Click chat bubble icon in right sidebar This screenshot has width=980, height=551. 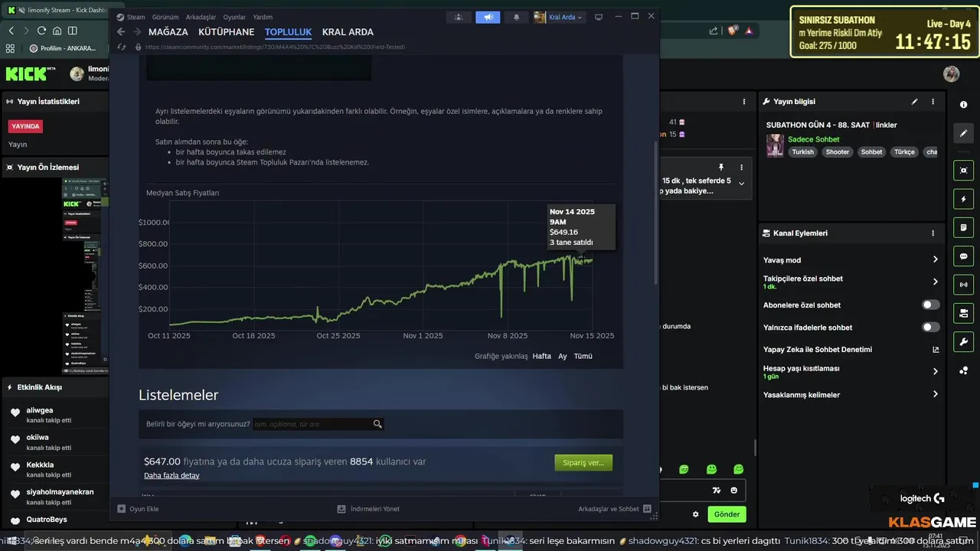point(963,256)
